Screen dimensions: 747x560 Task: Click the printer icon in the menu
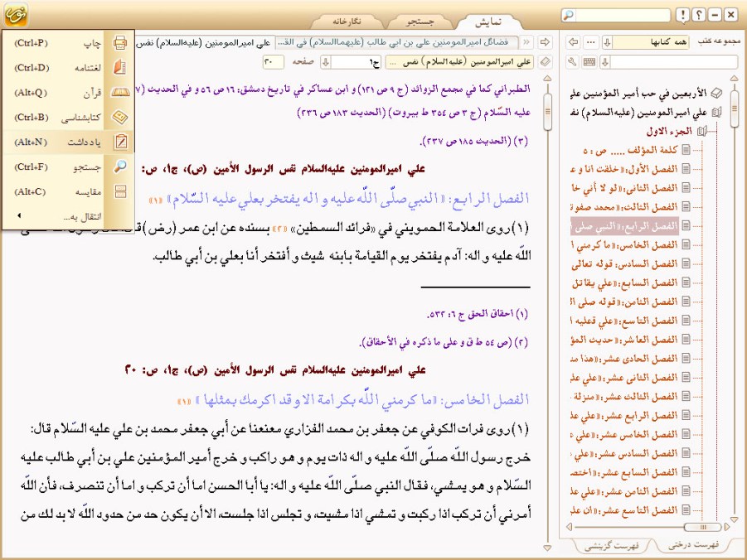click(120, 43)
